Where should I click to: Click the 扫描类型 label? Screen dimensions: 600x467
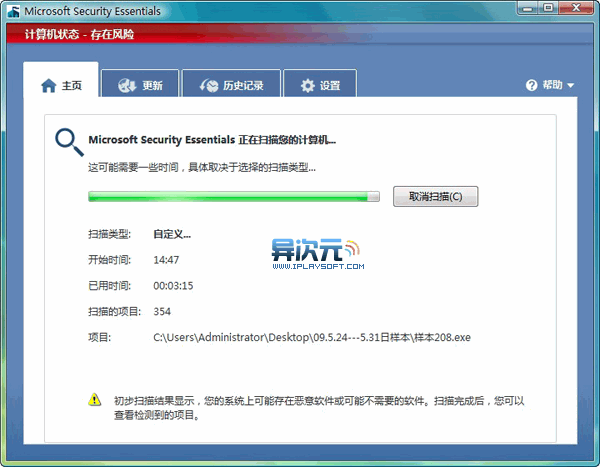[x=109, y=234]
